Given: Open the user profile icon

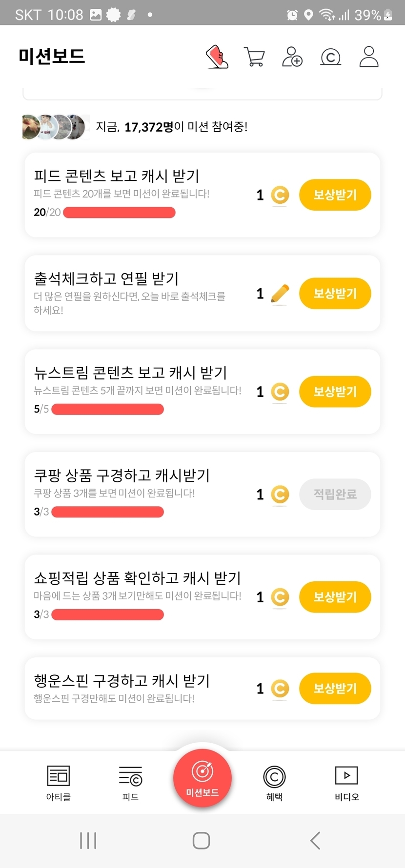Looking at the screenshot, I should click(x=369, y=57).
